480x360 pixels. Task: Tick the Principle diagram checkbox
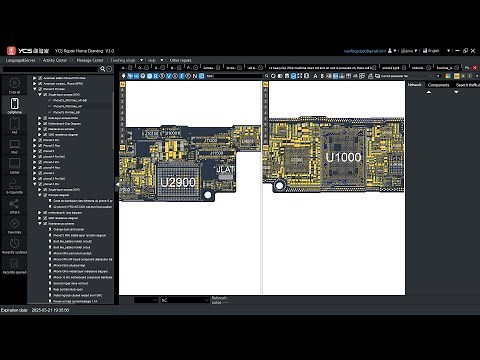pyautogui.click(x=45, y=195)
